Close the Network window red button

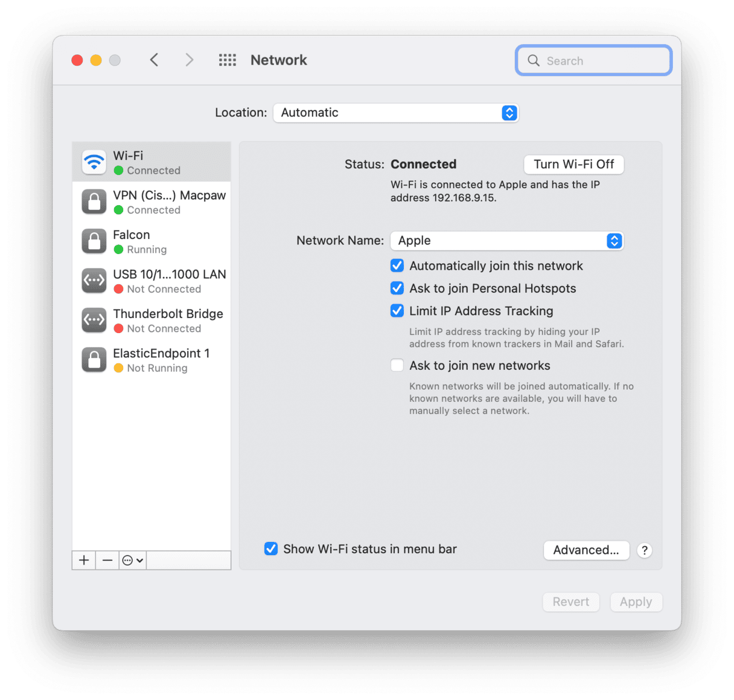point(77,60)
